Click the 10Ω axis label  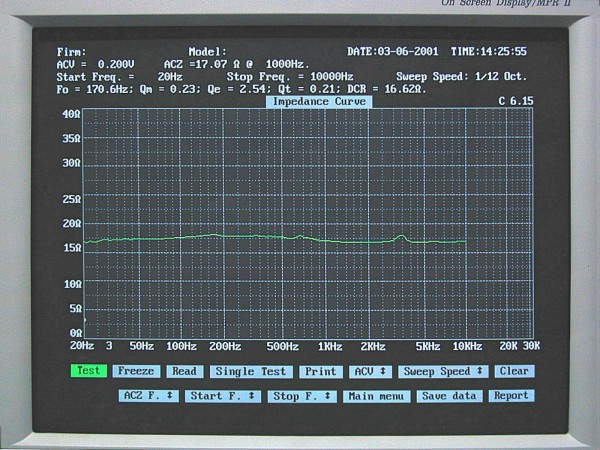tap(72, 284)
